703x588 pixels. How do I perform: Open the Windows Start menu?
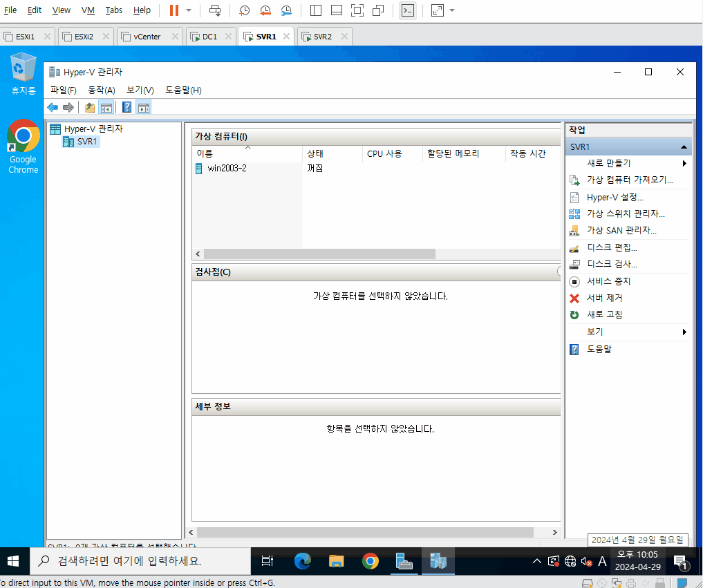point(13,561)
